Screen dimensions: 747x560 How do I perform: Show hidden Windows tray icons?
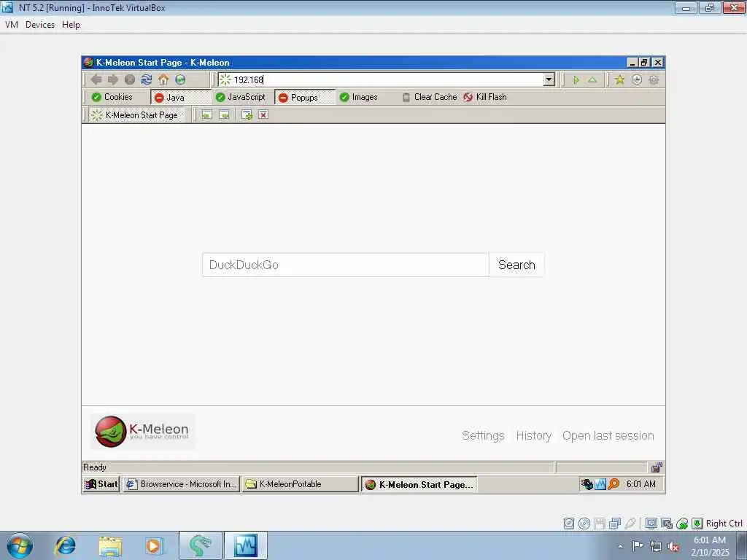pos(620,546)
